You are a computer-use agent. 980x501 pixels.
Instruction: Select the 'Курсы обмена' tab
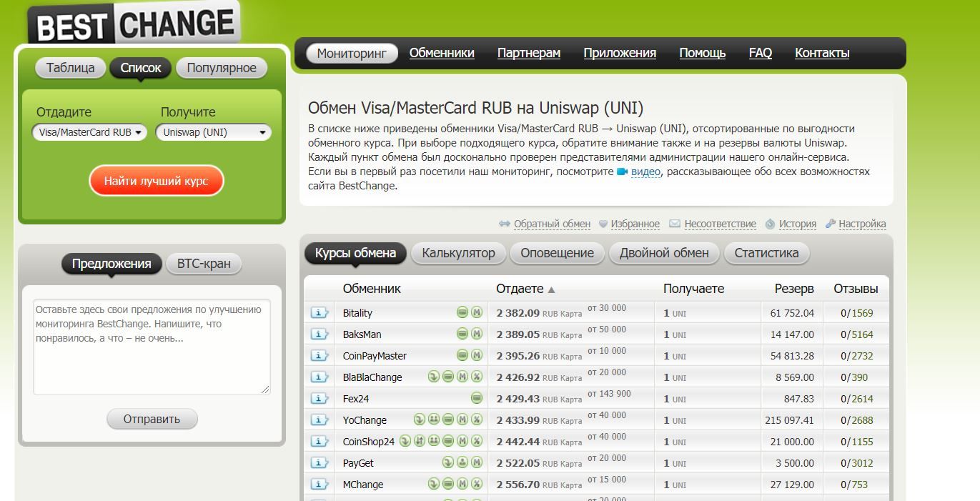355,253
